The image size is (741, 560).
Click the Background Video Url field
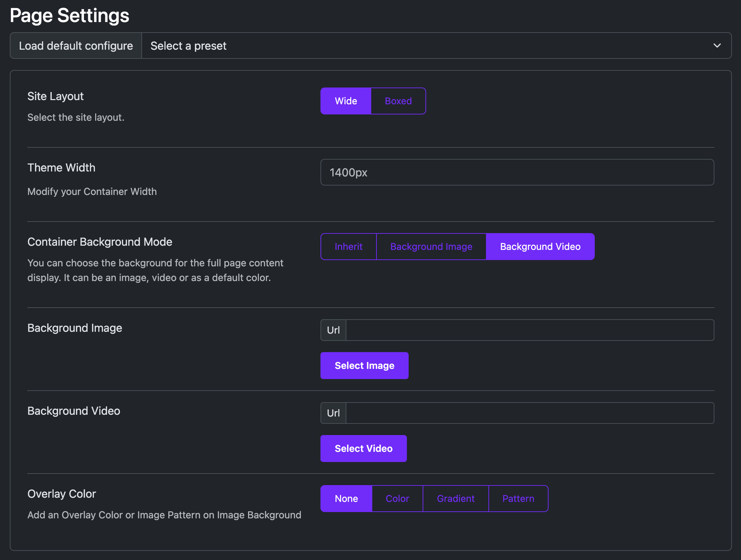point(530,413)
